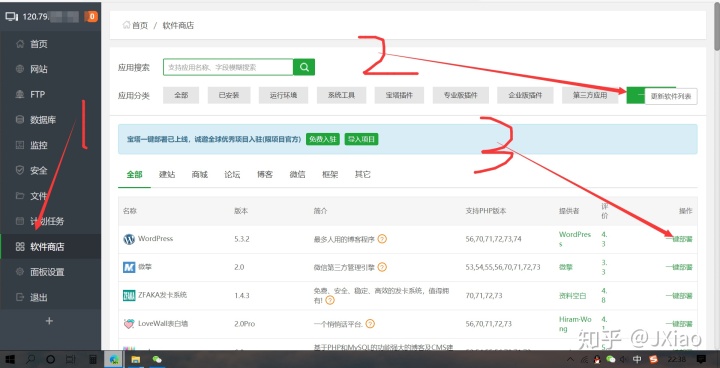Viewport: 720px width, 368px height.
Task: Open File Explorer from taskbar
Action: pyautogui.click(x=136, y=359)
